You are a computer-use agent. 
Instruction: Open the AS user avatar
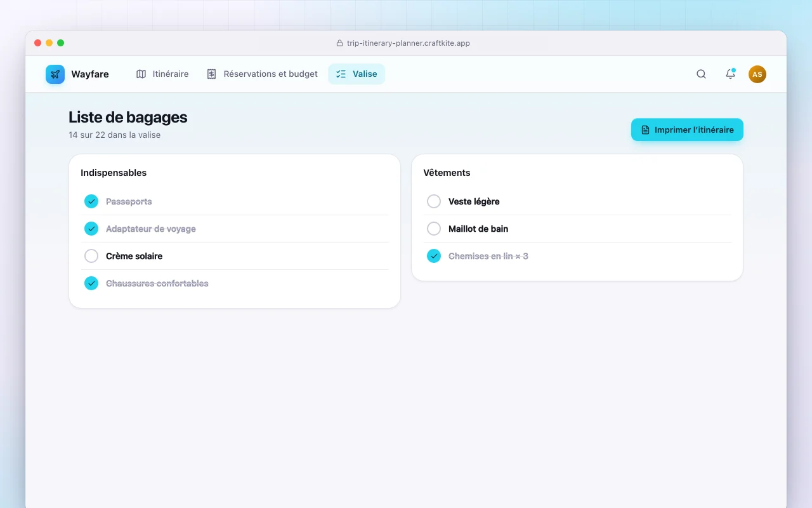(757, 74)
